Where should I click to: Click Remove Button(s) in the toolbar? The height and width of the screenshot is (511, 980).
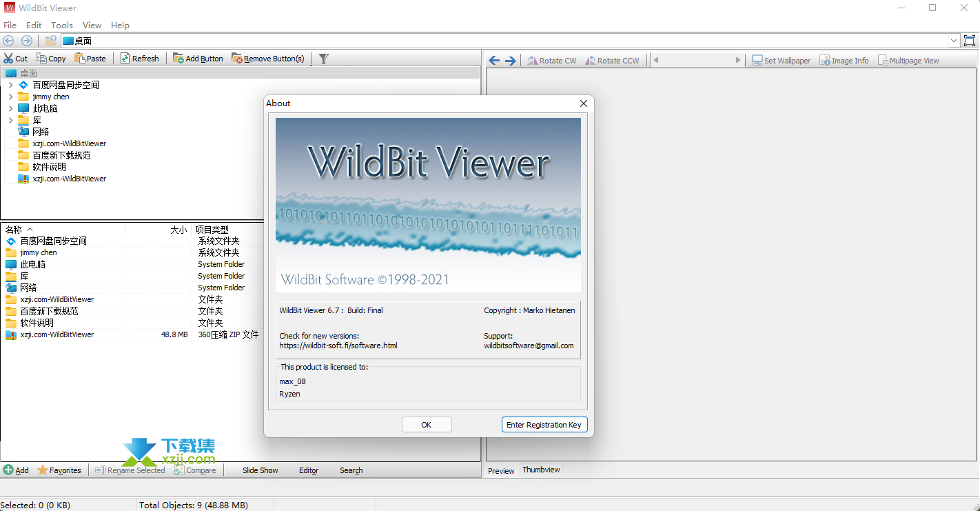(x=268, y=59)
